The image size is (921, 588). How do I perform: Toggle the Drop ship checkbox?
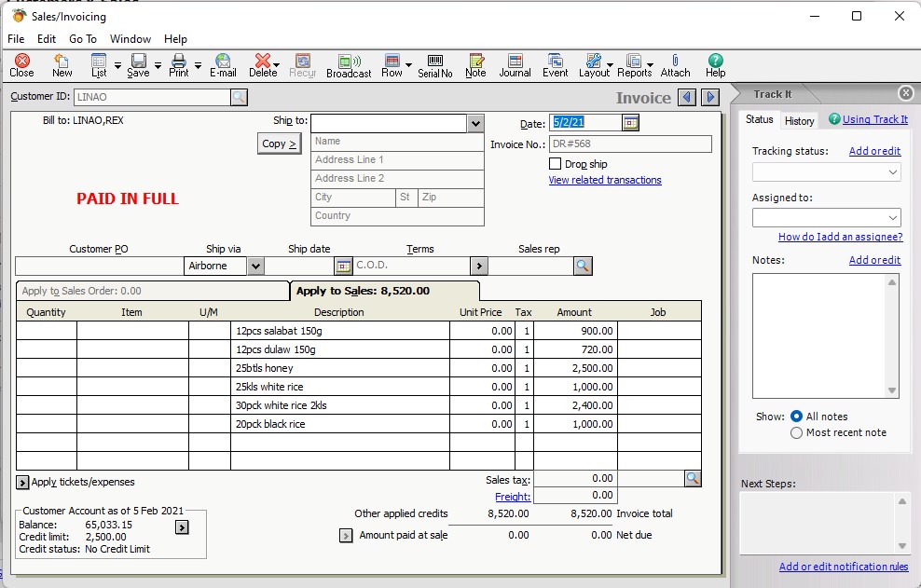pos(555,163)
